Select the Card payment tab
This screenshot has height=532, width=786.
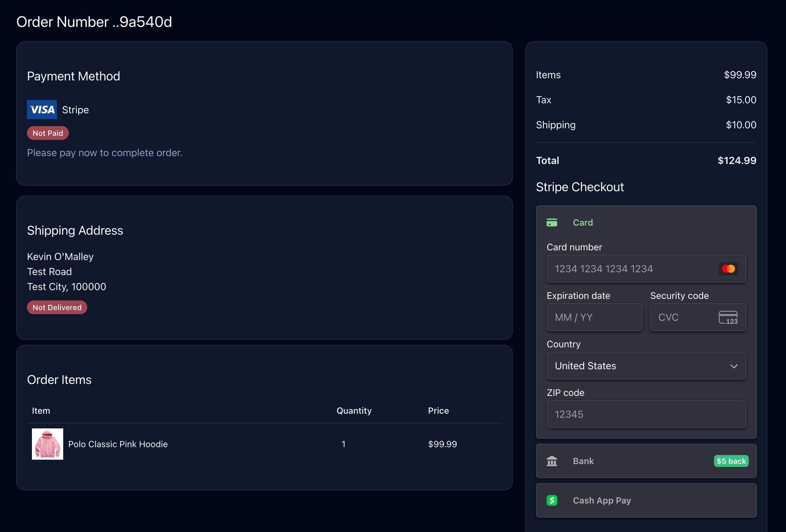(x=582, y=223)
